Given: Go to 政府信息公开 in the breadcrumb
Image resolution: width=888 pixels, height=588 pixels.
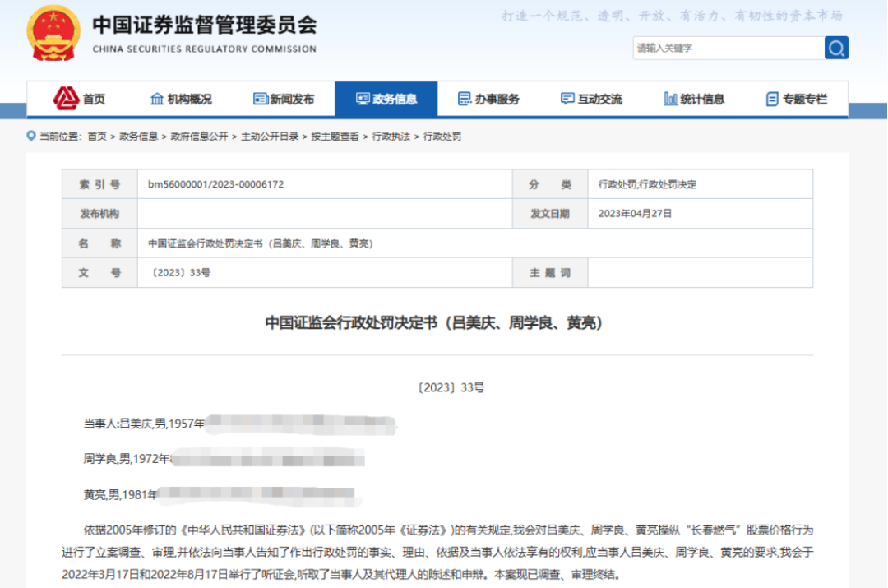Looking at the screenshot, I should coord(199,137).
